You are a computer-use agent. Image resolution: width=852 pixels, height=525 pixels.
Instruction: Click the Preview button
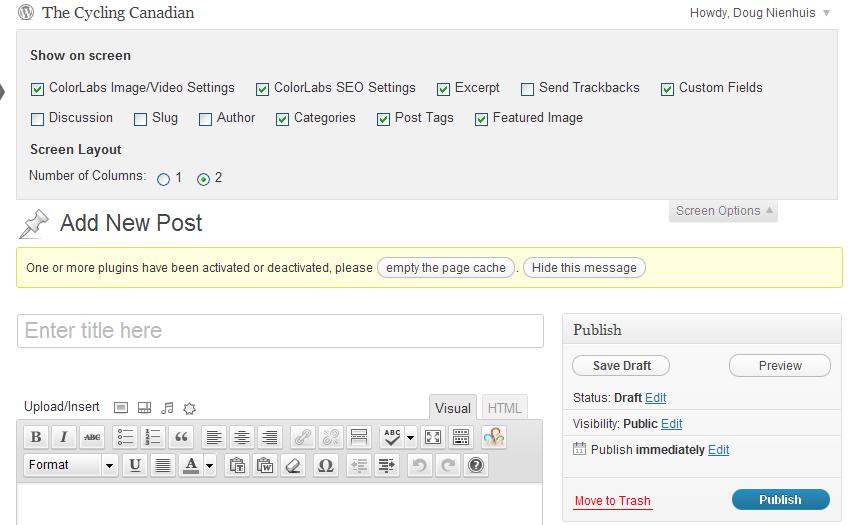[x=780, y=366]
